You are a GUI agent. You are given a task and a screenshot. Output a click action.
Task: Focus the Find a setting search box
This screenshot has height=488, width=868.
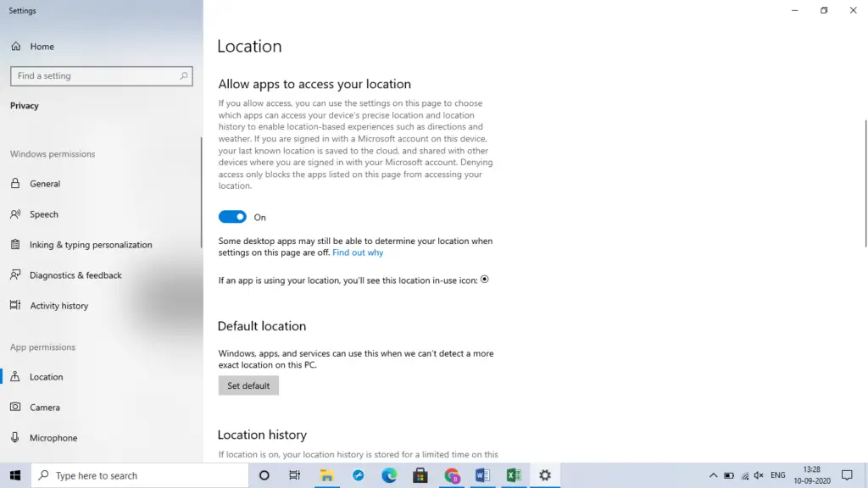pos(102,75)
